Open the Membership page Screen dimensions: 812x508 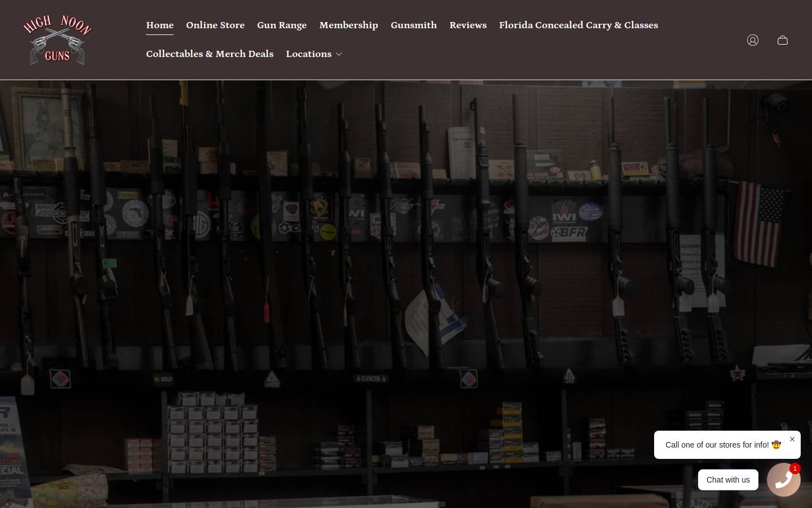(x=348, y=25)
